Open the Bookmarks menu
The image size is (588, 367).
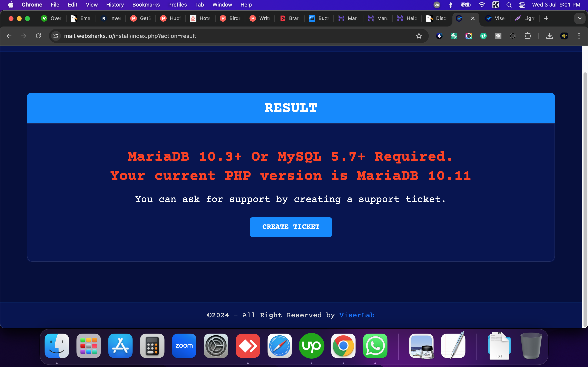pyautogui.click(x=146, y=5)
